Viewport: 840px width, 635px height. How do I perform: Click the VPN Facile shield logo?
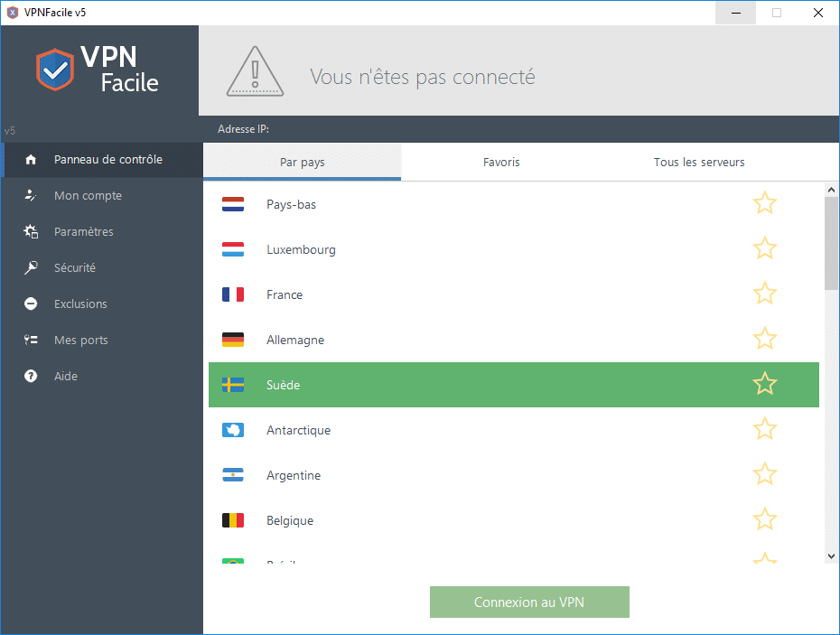tap(54, 69)
